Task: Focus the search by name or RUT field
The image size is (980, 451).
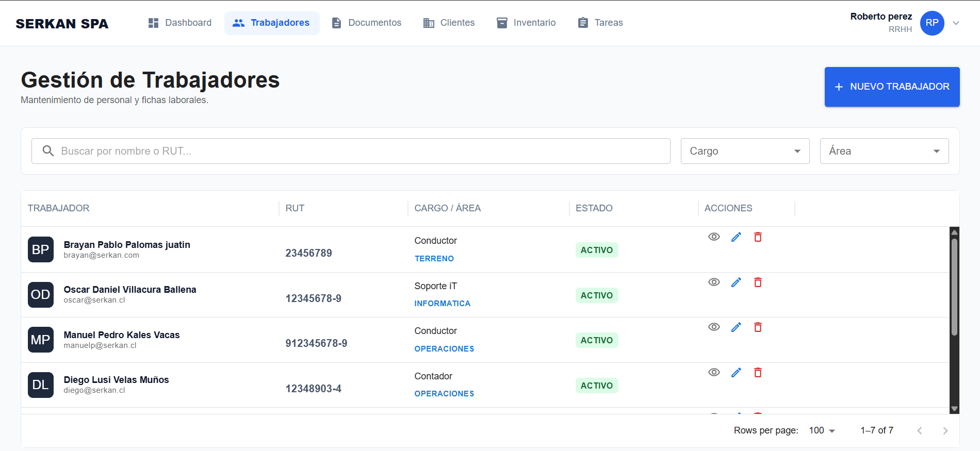Action: tap(351, 151)
